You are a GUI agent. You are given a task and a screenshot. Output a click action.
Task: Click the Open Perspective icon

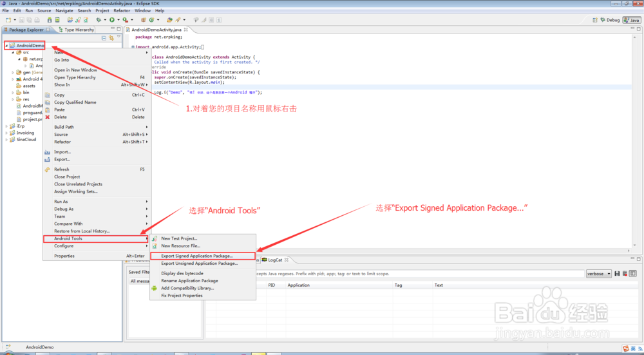(595, 20)
